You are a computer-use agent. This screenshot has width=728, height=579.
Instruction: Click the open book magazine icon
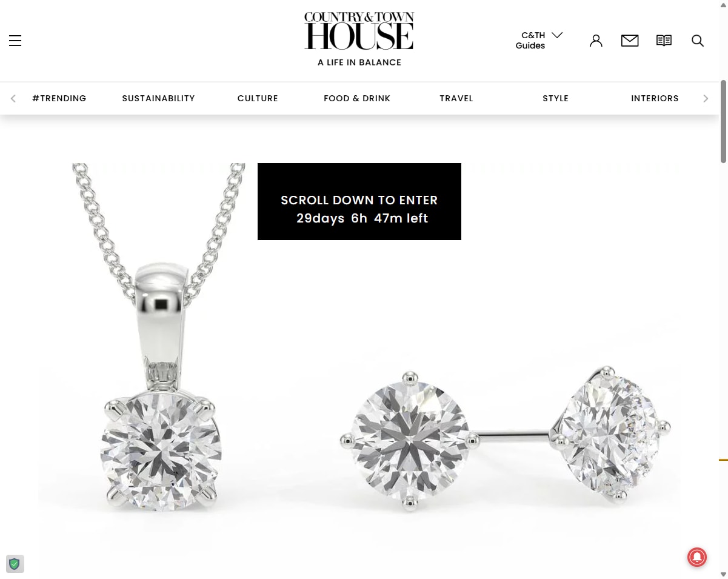pos(664,41)
